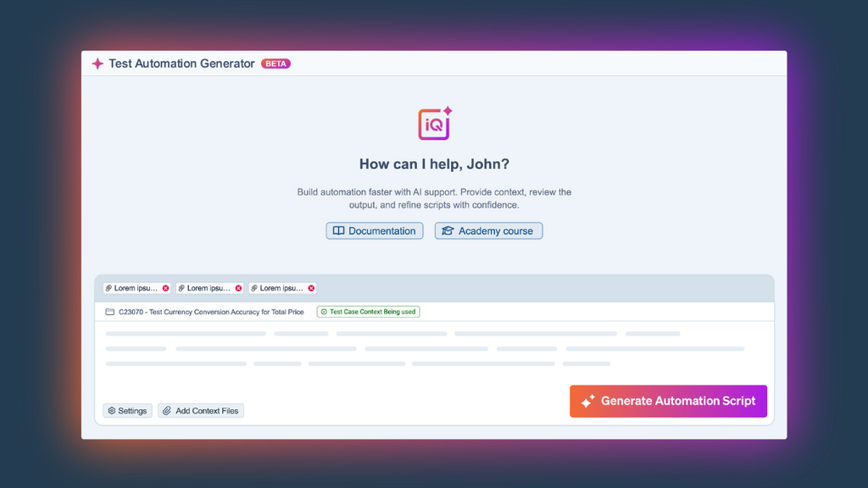Click the paperclip icon on first Lorem ipsum chip

tap(109, 288)
